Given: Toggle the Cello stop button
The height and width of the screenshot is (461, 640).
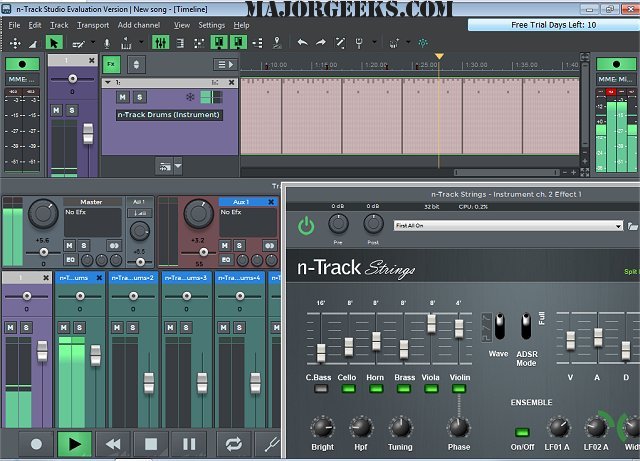Looking at the screenshot, I should pyautogui.click(x=347, y=389).
